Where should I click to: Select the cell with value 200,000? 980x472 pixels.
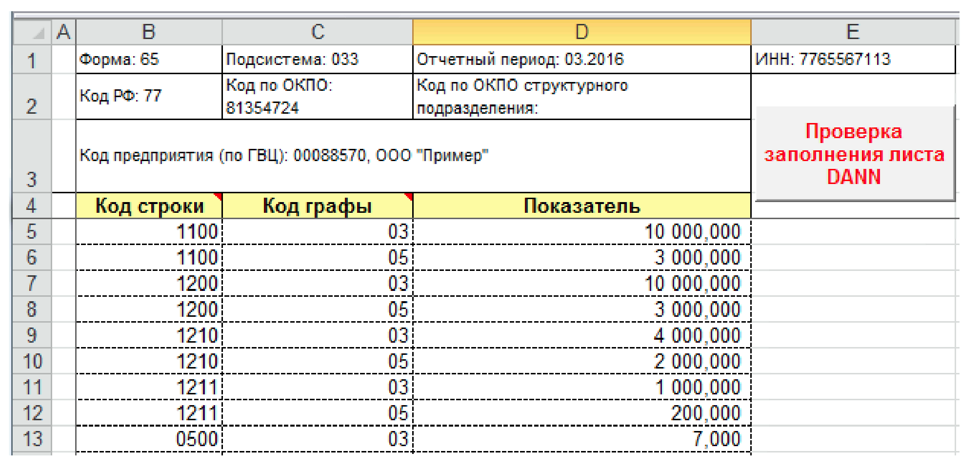[x=581, y=413]
